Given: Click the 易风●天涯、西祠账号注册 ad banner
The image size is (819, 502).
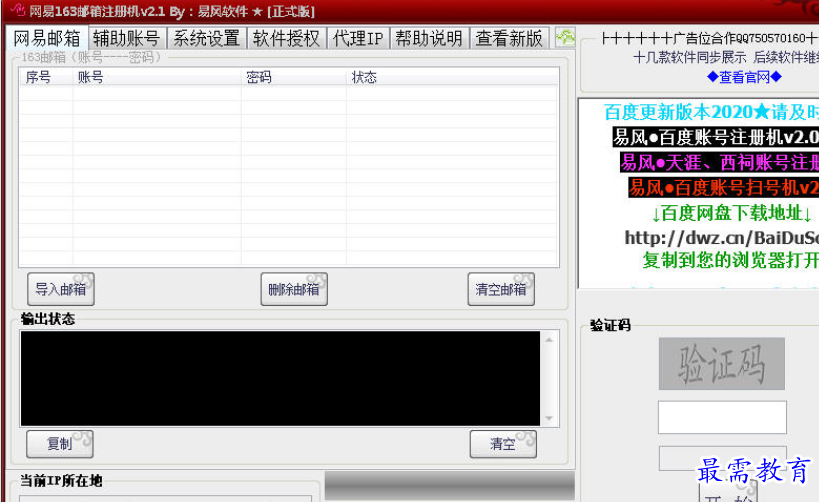Looking at the screenshot, I should [719, 162].
